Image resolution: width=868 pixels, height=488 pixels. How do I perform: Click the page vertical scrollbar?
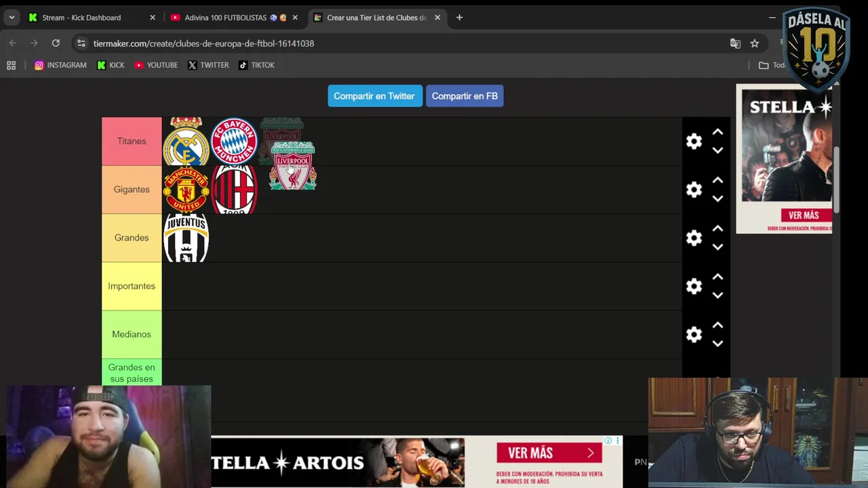tap(836, 180)
